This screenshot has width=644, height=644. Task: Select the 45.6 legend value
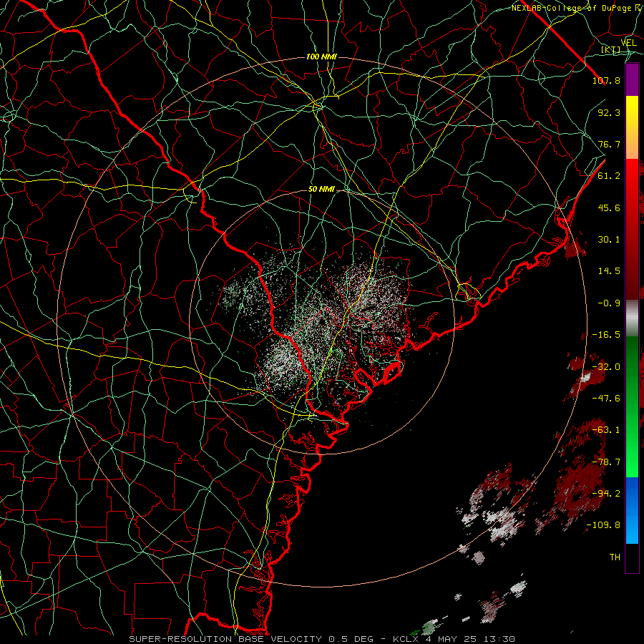[x=609, y=208]
